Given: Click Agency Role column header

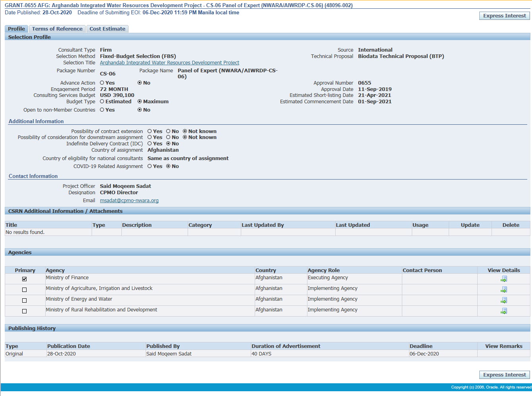Looking at the screenshot, I should click(x=324, y=270).
